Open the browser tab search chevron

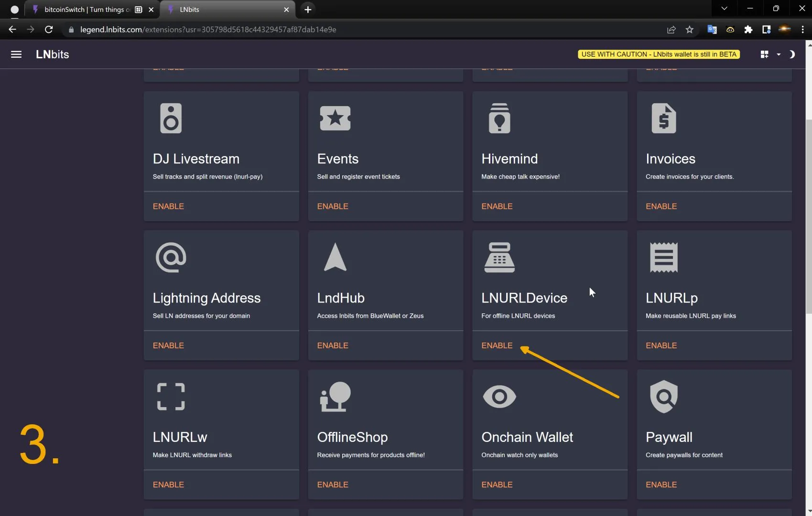click(724, 9)
